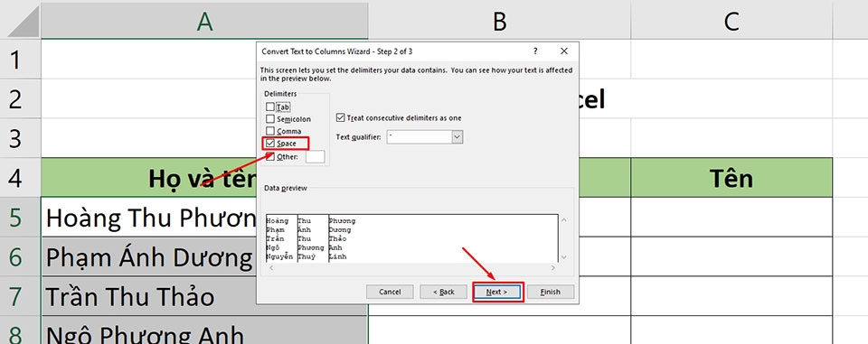Select column C header
The height and width of the screenshot is (344, 868).
[x=731, y=22]
